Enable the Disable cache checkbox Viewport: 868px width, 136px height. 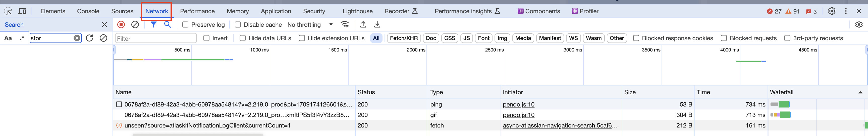(238, 24)
